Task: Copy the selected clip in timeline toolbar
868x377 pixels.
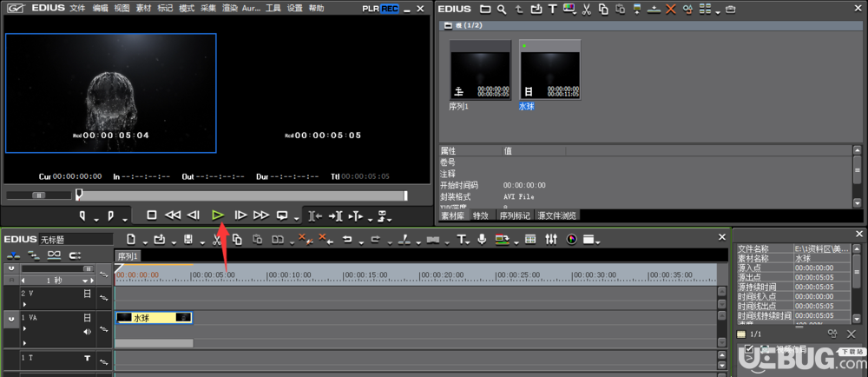Action: tap(237, 239)
